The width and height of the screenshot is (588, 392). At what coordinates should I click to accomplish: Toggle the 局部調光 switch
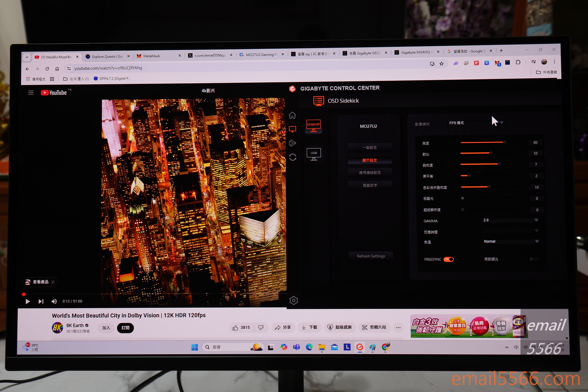(x=534, y=259)
